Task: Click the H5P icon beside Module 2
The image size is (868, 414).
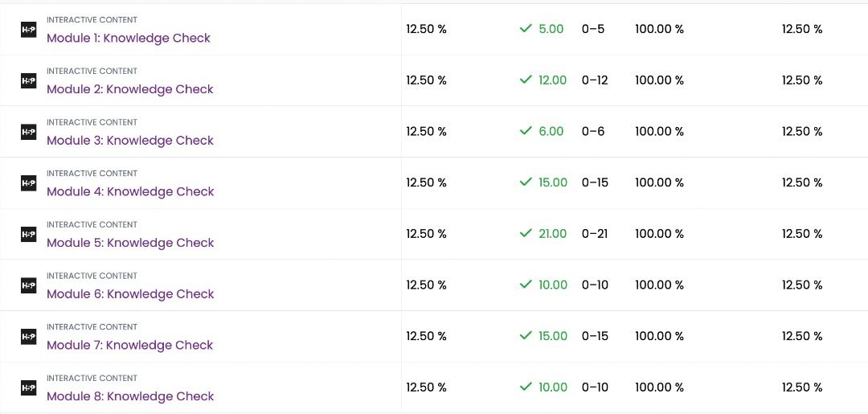Action: (28, 80)
